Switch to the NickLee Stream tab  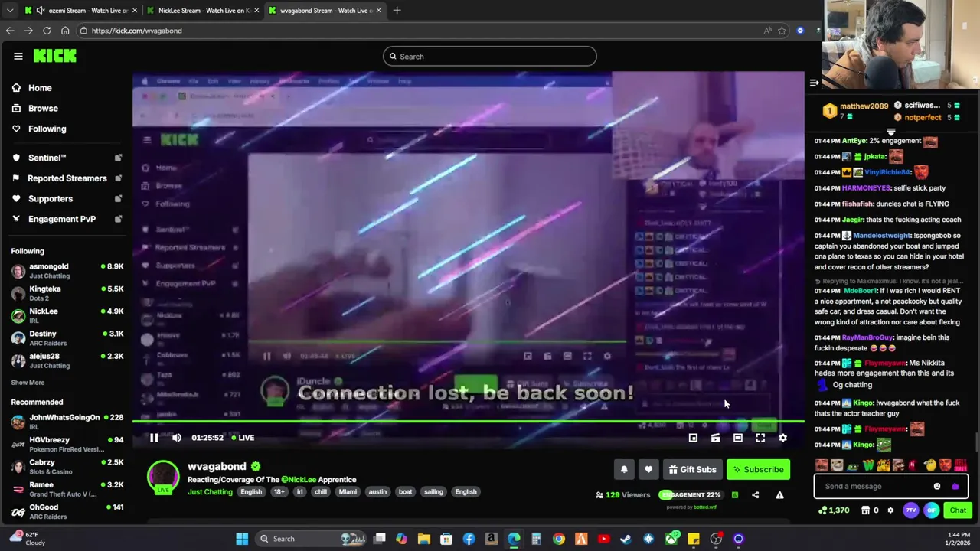(x=203, y=11)
